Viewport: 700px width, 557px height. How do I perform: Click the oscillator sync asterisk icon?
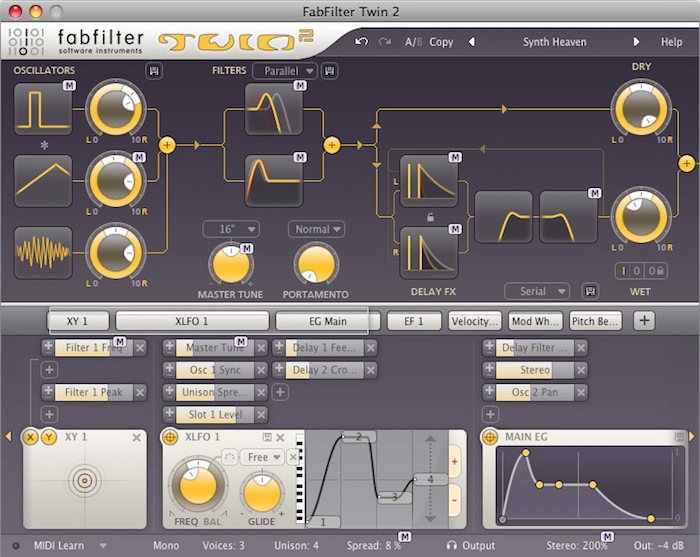[x=44, y=145]
